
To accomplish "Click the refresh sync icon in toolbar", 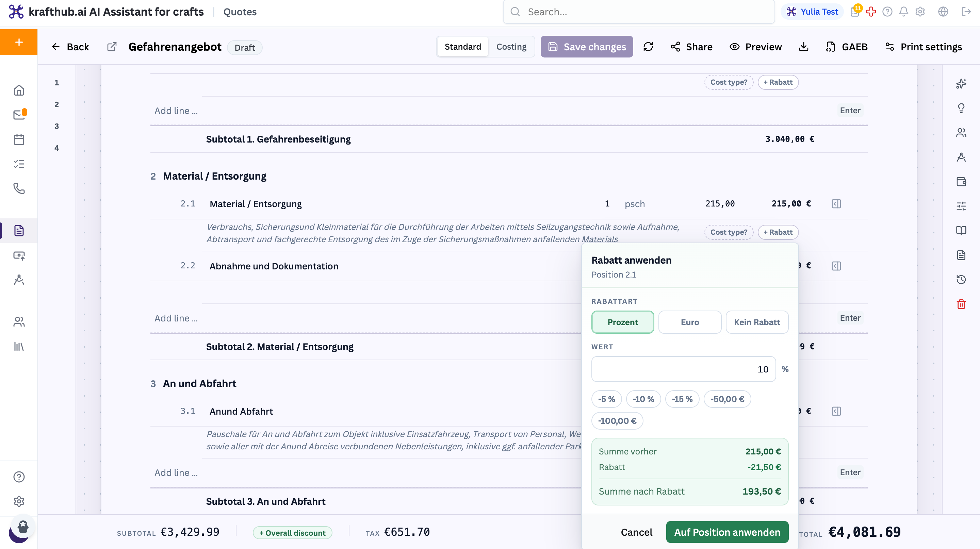I will pyautogui.click(x=648, y=47).
